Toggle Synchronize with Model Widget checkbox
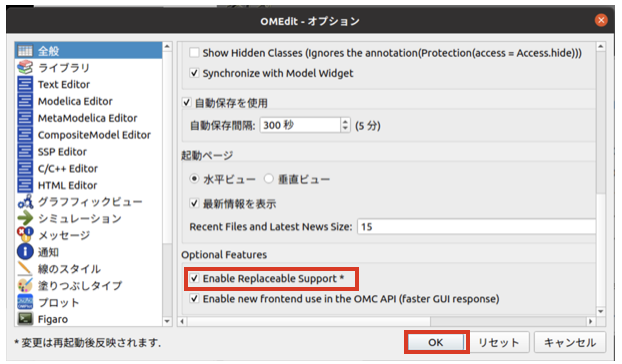The height and width of the screenshot is (364, 622). [x=194, y=73]
